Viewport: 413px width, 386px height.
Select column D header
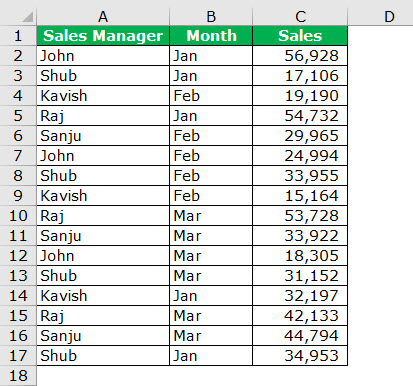[380, 17]
